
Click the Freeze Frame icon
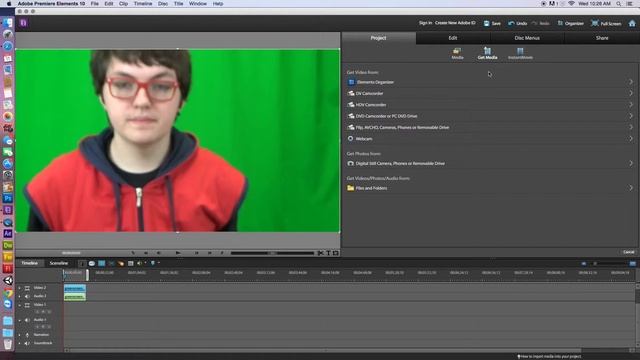point(336,253)
